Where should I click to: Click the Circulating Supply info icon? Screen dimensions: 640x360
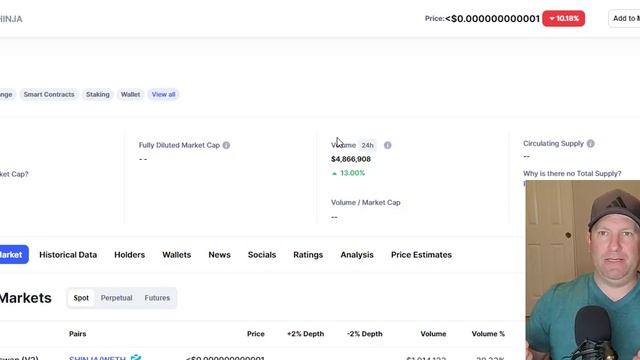(590, 144)
